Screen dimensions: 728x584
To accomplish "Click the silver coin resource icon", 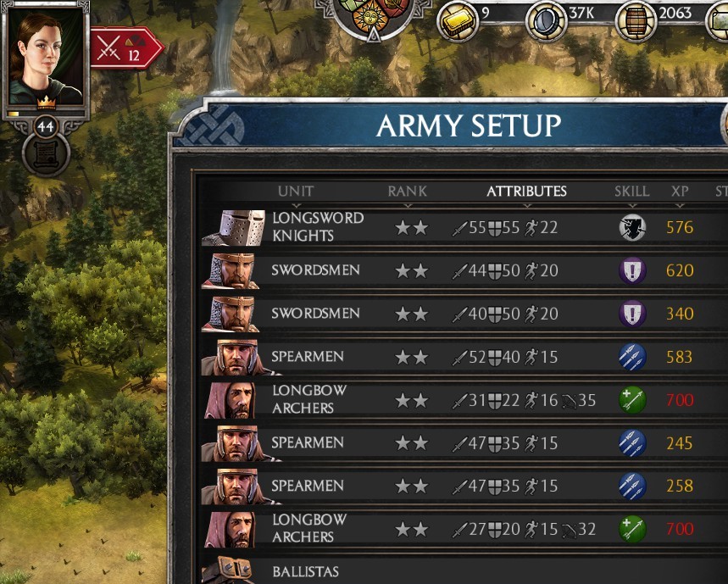I will click(546, 21).
